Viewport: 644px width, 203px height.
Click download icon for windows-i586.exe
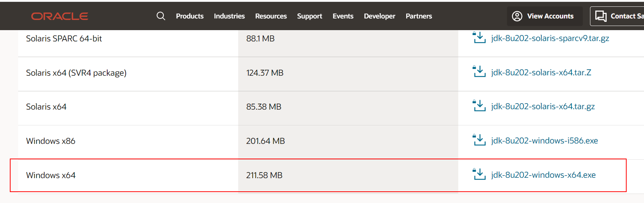point(479,140)
